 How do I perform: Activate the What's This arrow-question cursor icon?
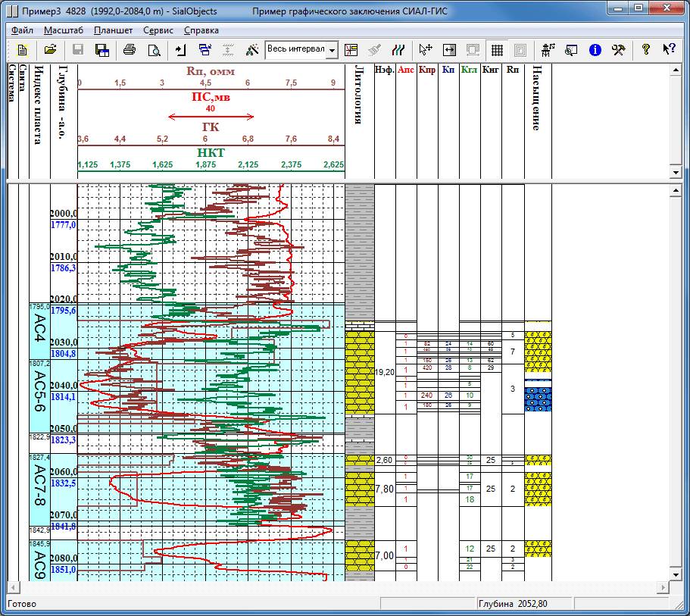coord(669,50)
